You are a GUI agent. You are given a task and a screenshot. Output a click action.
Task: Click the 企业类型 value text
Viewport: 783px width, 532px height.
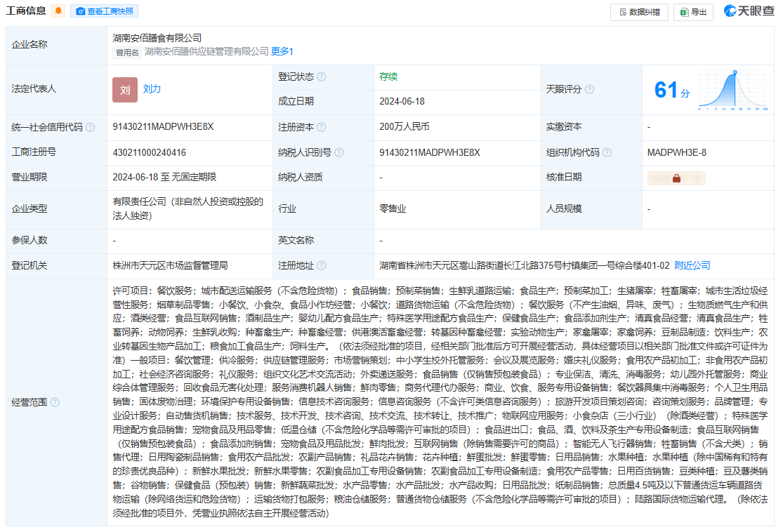187,208
